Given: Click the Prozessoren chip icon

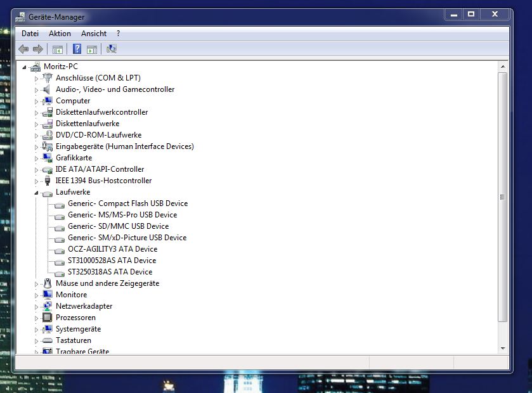Looking at the screenshot, I should pyautogui.click(x=47, y=318).
